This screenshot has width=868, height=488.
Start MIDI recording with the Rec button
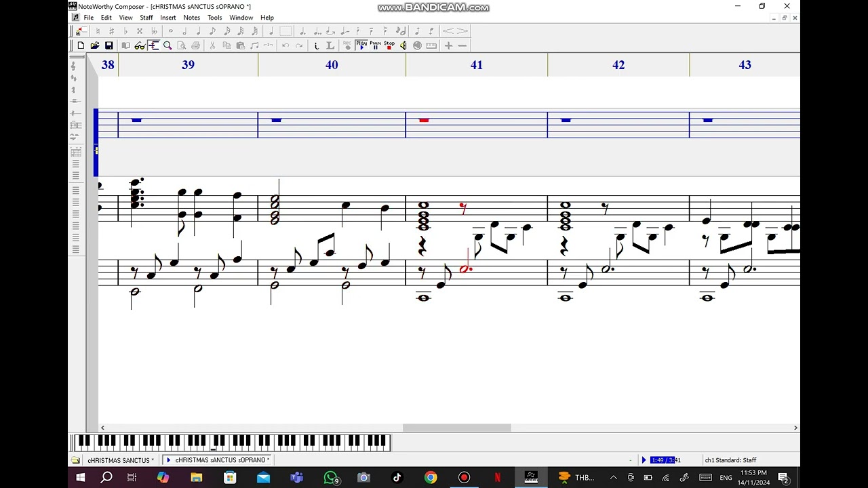pyautogui.click(x=347, y=45)
